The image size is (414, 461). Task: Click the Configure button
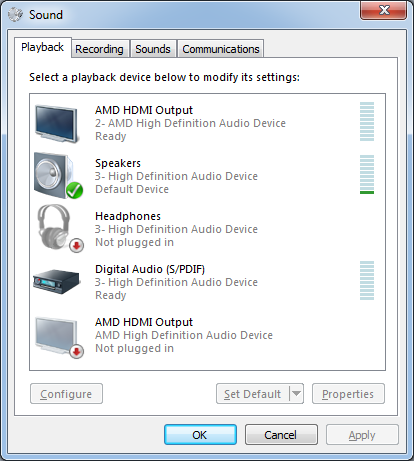click(66, 394)
